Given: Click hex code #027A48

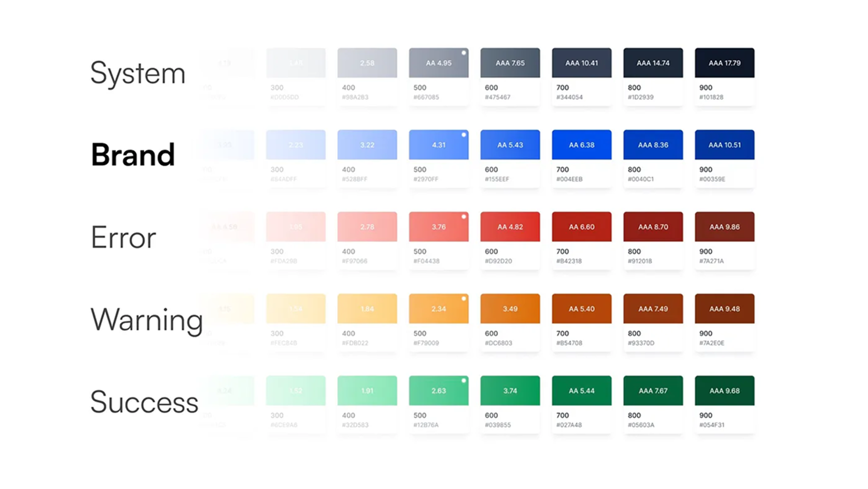Looking at the screenshot, I should (569, 425).
